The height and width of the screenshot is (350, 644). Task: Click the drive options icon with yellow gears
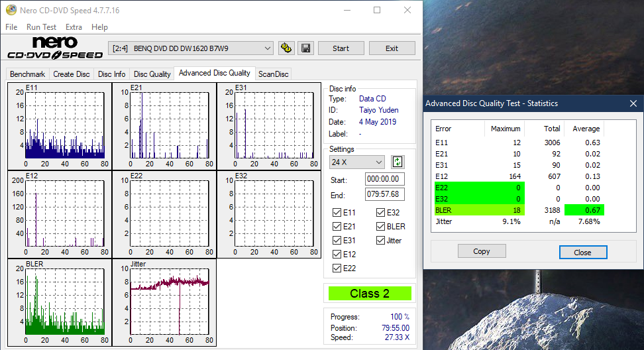click(x=286, y=48)
